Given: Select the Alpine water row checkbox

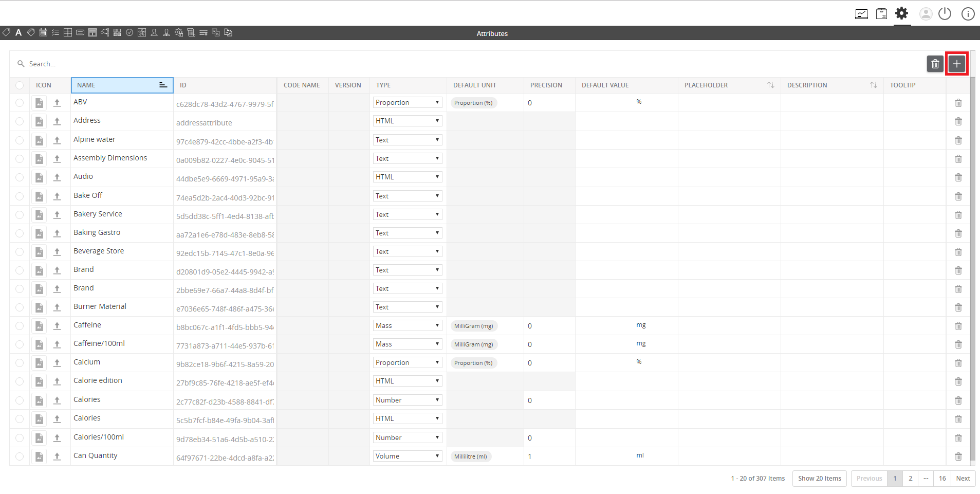Looking at the screenshot, I should point(20,140).
